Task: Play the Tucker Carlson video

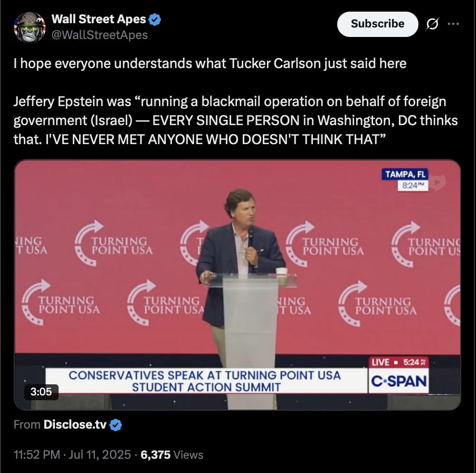Action: pyautogui.click(x=237, y=285)
